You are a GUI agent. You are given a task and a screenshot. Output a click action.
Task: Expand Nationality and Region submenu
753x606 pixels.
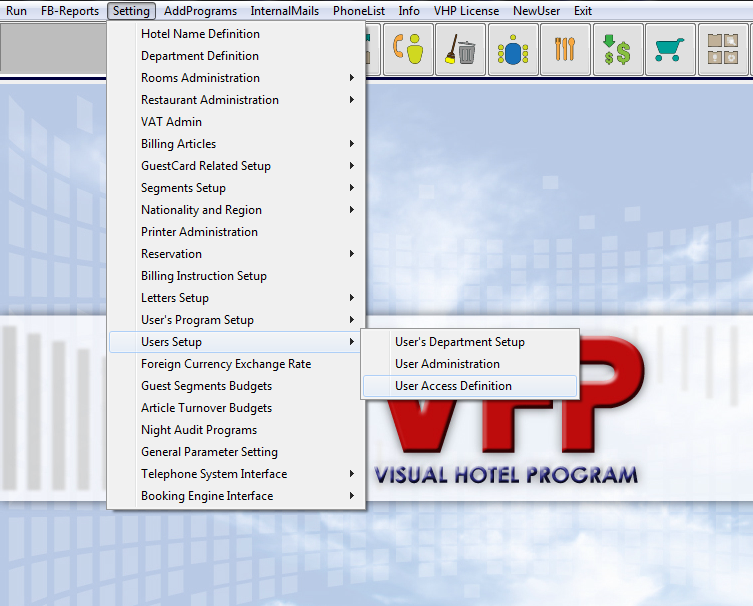(x=235, y=210)
